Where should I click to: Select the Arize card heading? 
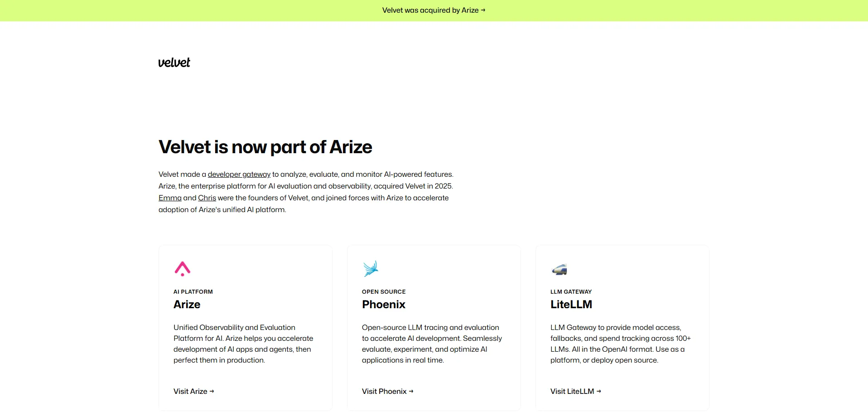point(187,305)
